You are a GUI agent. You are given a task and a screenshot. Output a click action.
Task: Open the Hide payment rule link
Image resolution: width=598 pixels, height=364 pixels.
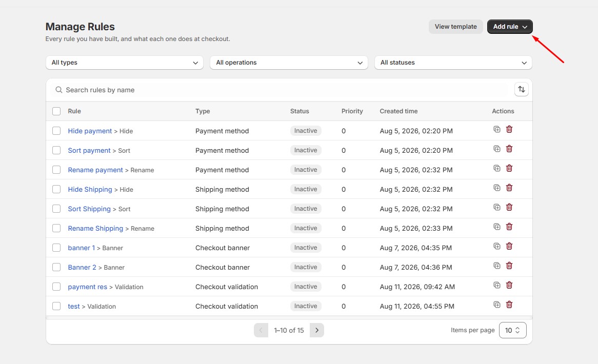click(90, 131)
